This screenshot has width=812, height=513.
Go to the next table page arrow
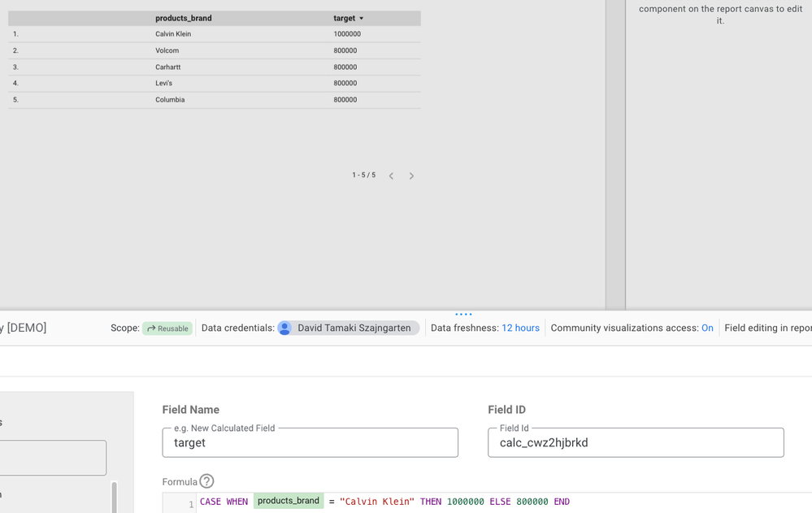pyautogui.click(x=412, y=176)
